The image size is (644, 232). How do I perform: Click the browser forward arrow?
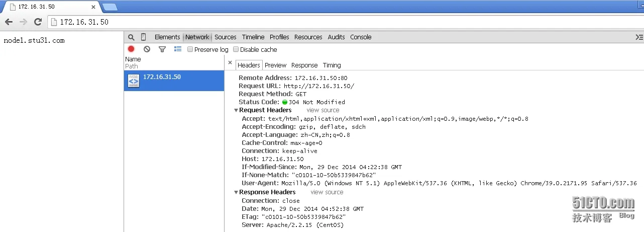[x=23, y=22]
